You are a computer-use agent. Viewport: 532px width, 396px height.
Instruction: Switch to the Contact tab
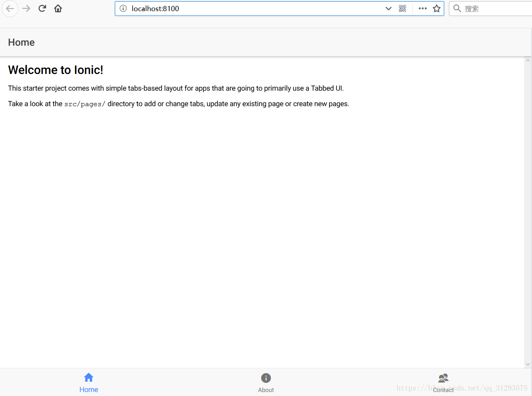click(x=443, y=382)
